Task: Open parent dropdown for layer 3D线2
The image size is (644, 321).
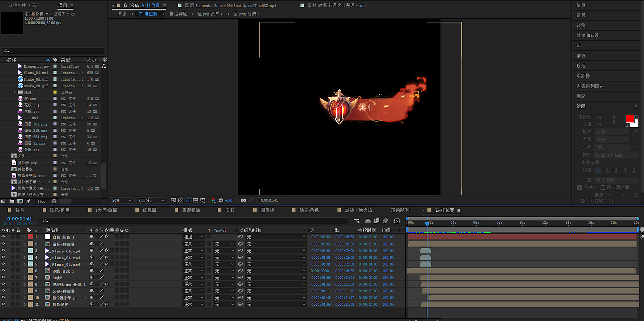Action: click(276, 277)
